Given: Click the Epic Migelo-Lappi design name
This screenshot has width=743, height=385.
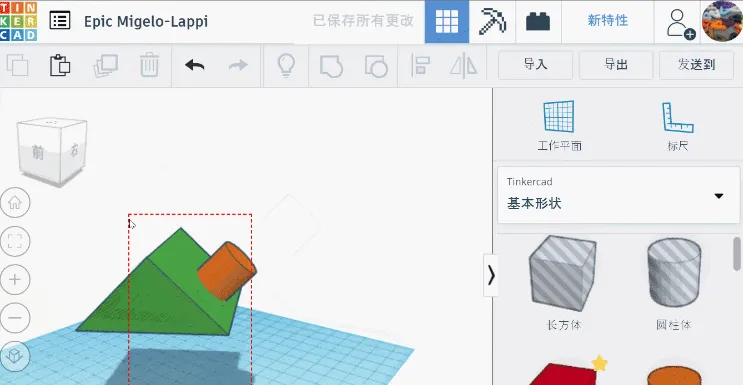Looking at the screenshot, I should pyautogui.click(x=146, y=21).
